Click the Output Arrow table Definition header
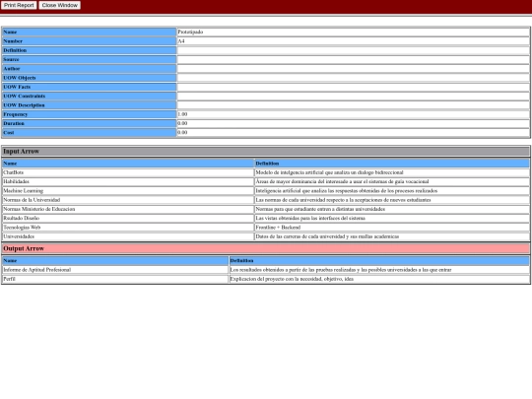The image size is (532, 399). click(379, 260)
